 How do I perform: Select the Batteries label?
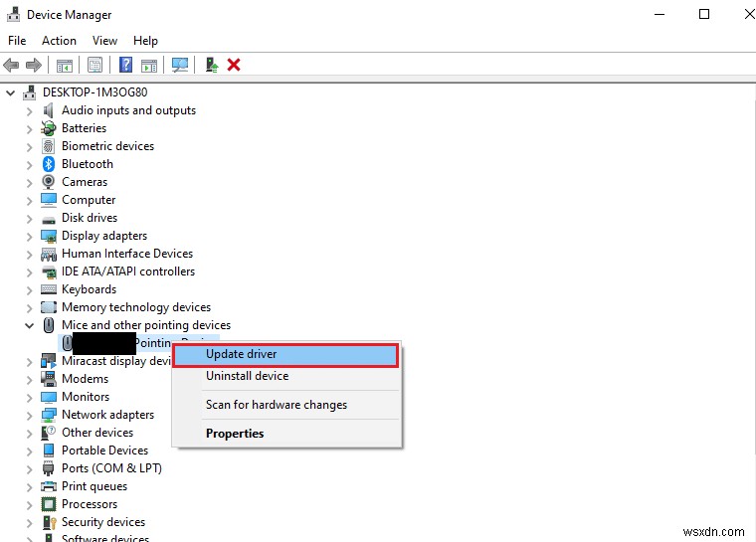click(x=84, y=128)
